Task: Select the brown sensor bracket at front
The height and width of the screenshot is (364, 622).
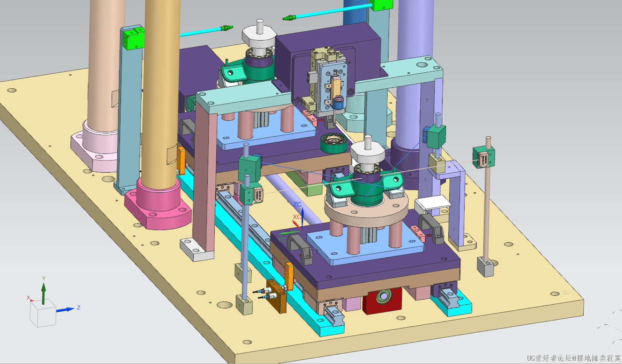Action: (276, 296)
